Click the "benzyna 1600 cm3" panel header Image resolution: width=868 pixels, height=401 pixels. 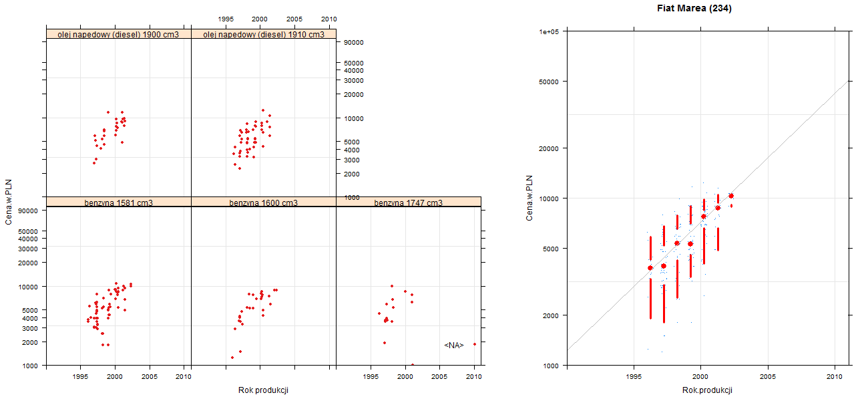coord(264,202)
